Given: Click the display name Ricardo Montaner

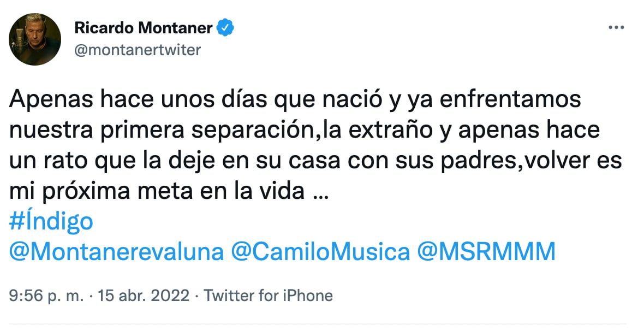Looking at the screenshot, I should point(144,27).
